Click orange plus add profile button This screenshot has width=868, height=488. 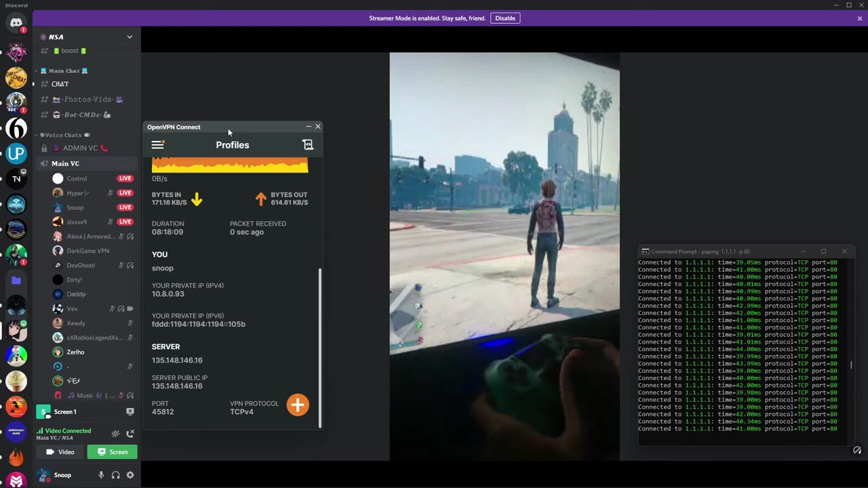pyautogui.click(x=298, y=405)
